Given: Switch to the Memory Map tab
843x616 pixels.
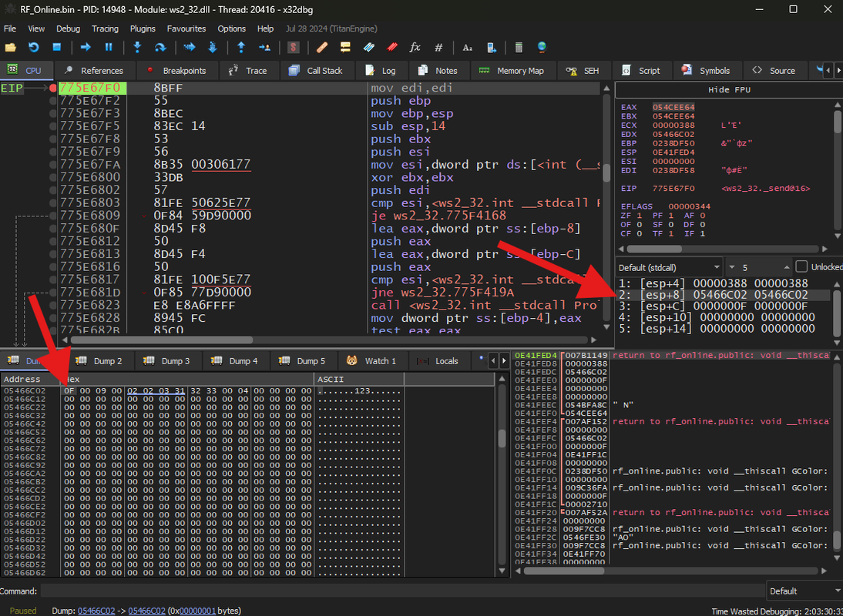Looking at the screenshot, I should [512, 70].
